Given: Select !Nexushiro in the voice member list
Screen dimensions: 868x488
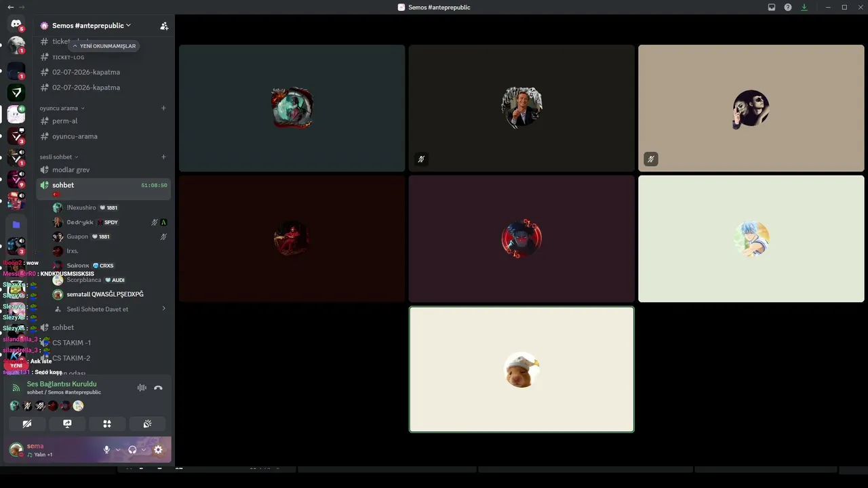Looking at the screenshot, I should click(x=110, y=208).
